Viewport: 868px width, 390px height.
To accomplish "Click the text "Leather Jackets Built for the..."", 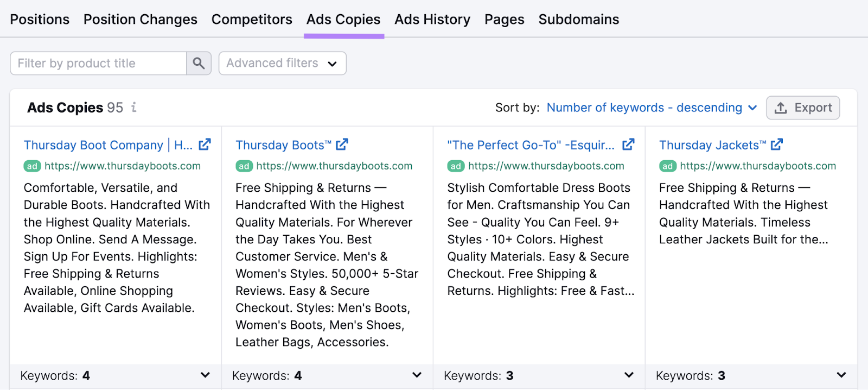I will [x=744, y=240].
